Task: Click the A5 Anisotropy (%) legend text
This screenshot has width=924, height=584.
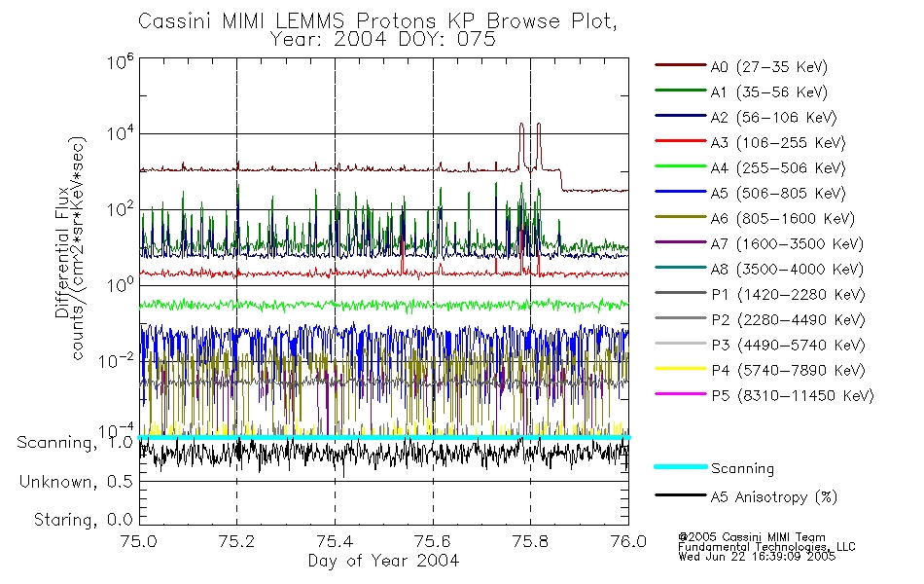Action: [x=774, y=497]
